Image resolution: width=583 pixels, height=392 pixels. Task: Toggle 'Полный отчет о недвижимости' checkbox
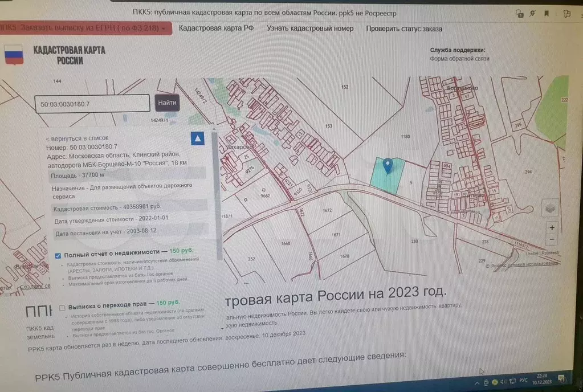[58, 256]
